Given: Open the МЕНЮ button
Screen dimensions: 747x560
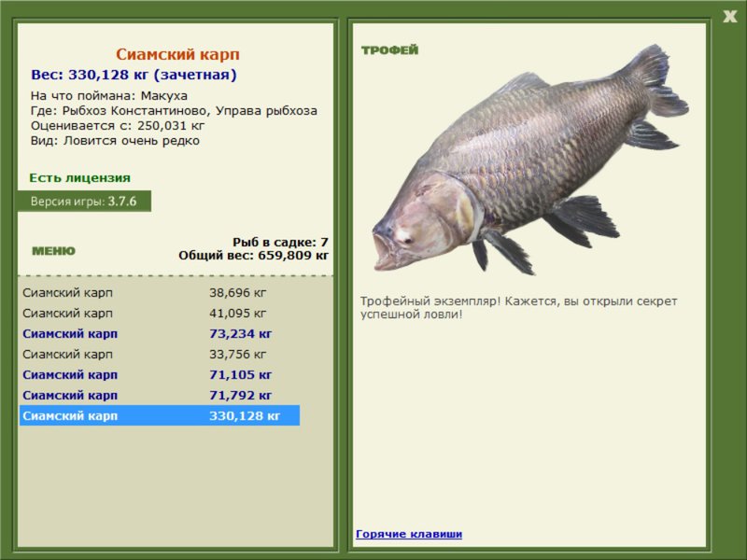Looking at the screenshot, I should pos(53,251).
